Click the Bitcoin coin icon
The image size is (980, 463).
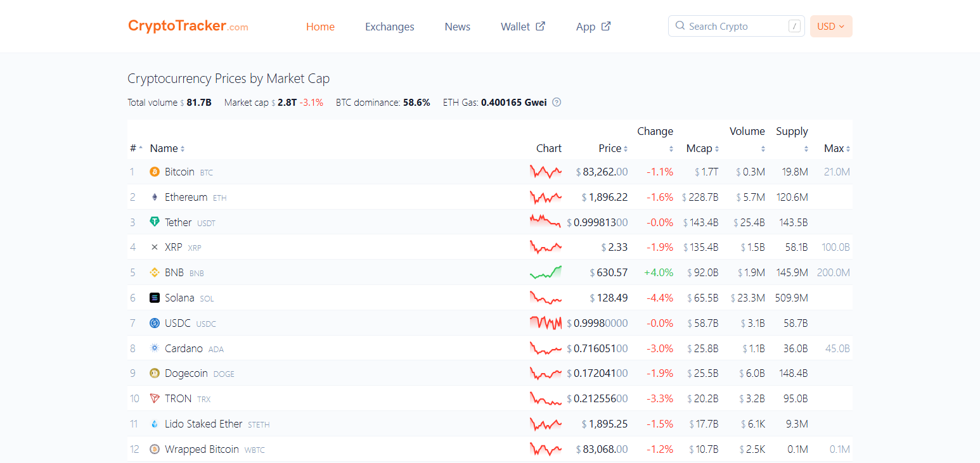[154, 171]
